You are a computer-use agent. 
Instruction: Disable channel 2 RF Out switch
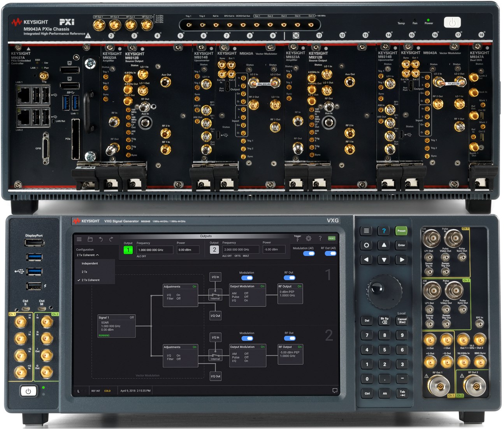coord(290,338)
